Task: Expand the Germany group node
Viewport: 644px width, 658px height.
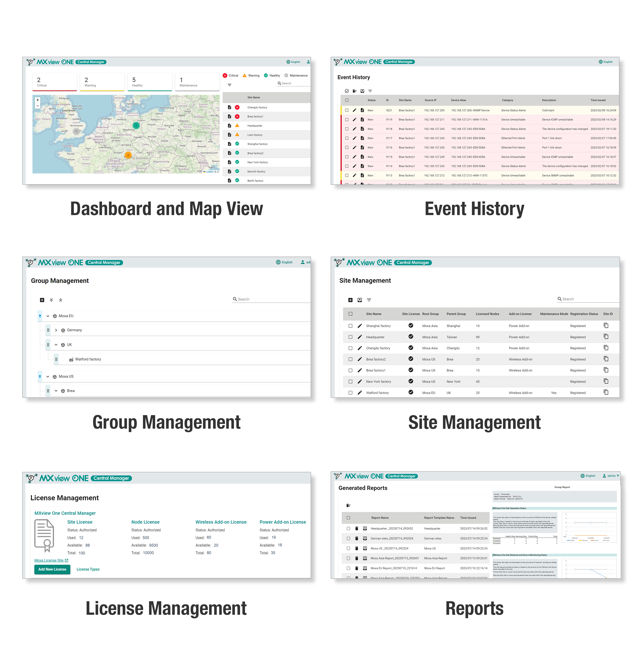Action: (56, 330)
